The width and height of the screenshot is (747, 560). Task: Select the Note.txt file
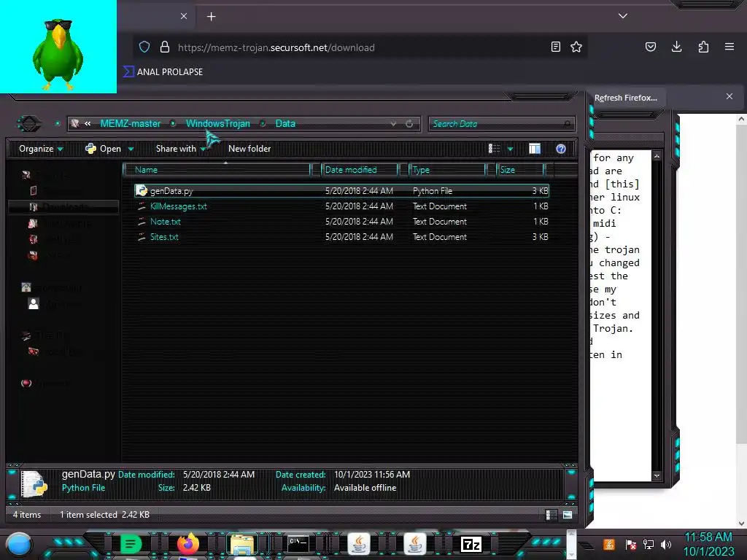[x=341, y=222]
